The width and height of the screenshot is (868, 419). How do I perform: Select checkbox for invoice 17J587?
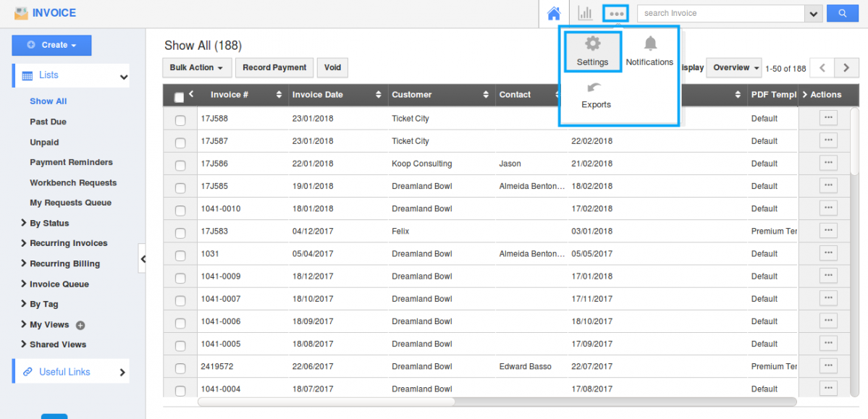coord(180,143)
